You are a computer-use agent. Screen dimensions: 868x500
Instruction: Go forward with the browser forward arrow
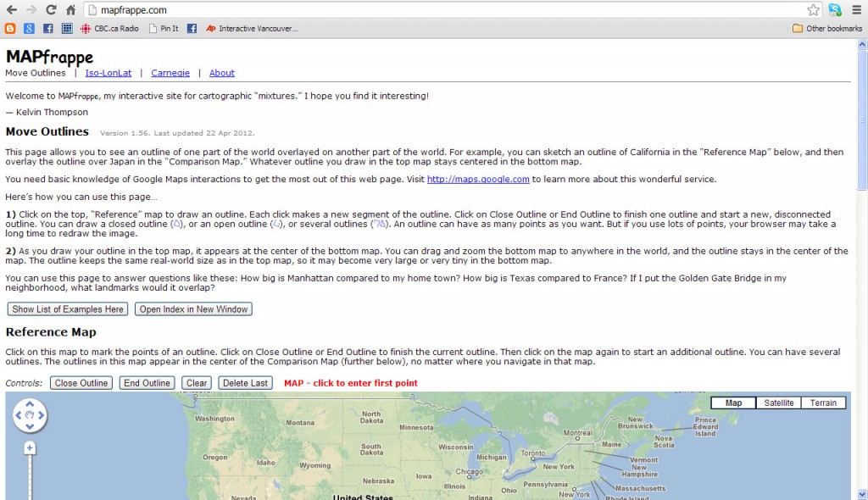(31, 10)
